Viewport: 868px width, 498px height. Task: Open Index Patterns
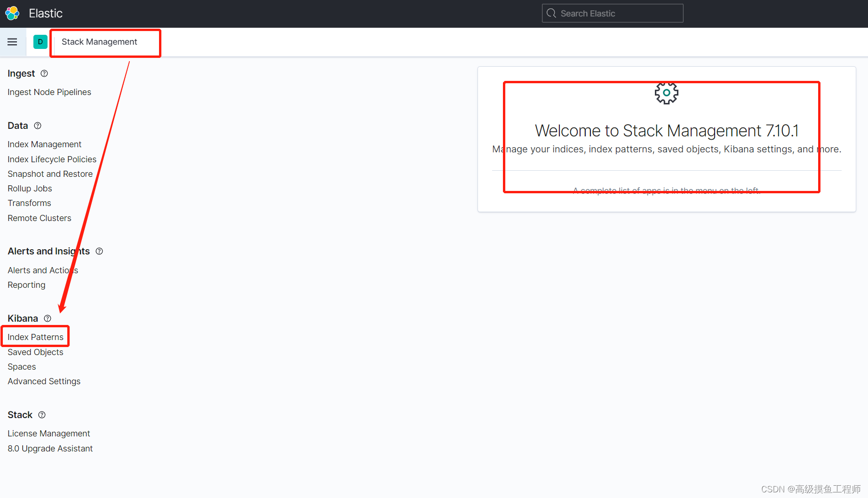tap(35, 337)
